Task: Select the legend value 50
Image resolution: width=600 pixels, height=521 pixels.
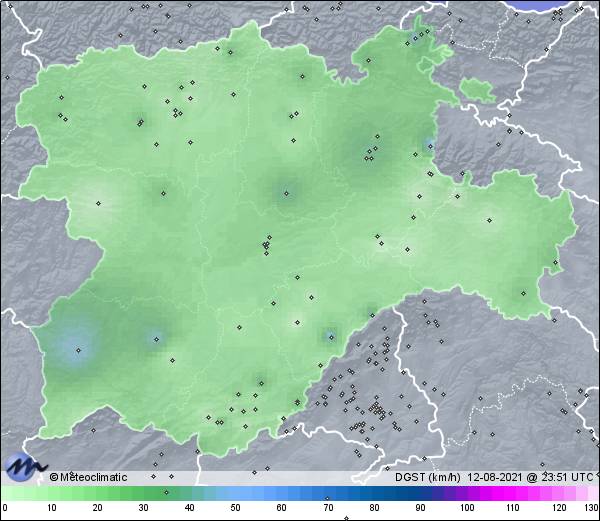Action: click(235, 508)
